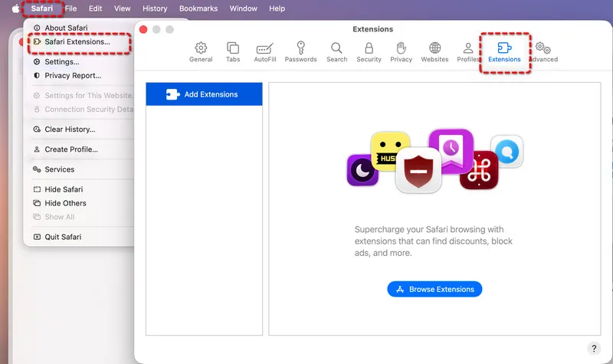Choose Safari Extensions… menu entry

point(77,42)
